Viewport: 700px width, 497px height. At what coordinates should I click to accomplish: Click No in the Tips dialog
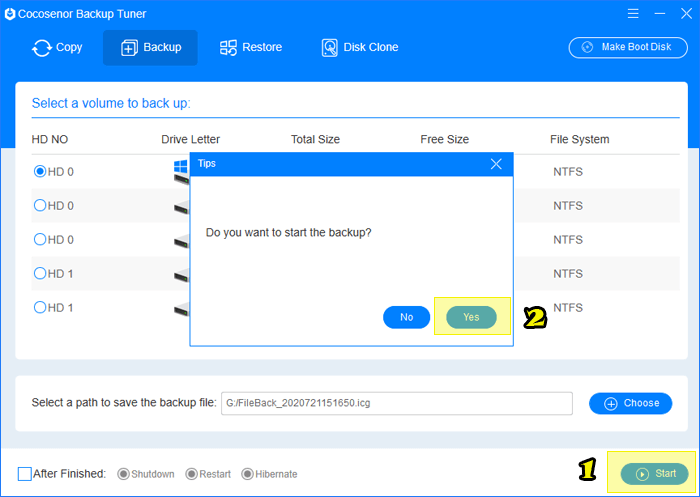(x=406, y=317)
